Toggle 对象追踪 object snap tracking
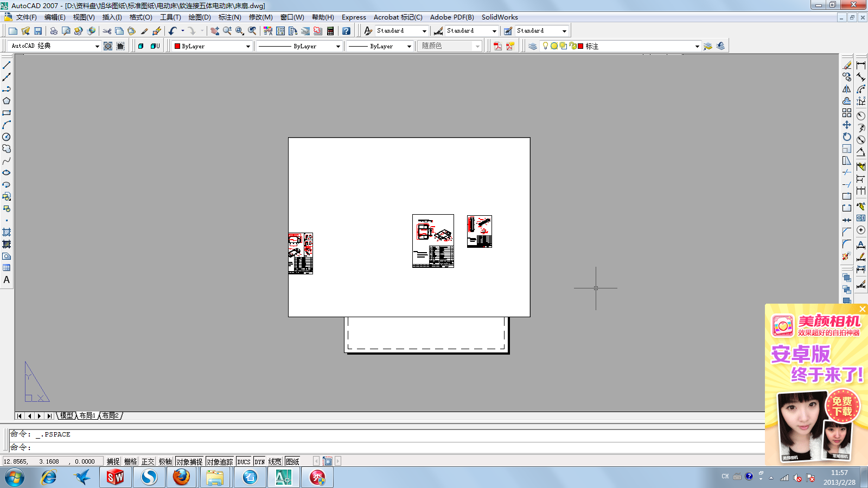 [220, 461]
